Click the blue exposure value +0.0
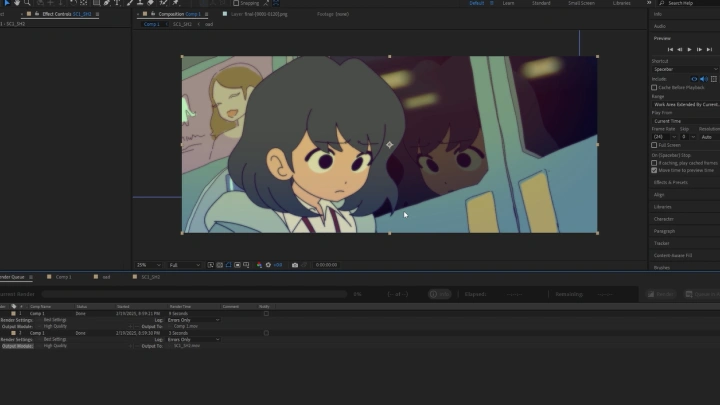The width and height of the screenshot is (720, 405). point(278,265)
